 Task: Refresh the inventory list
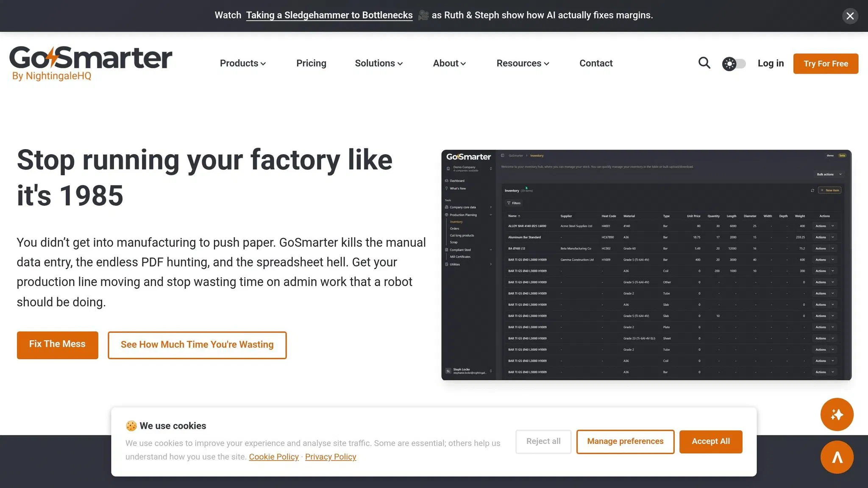coord(812,190)
